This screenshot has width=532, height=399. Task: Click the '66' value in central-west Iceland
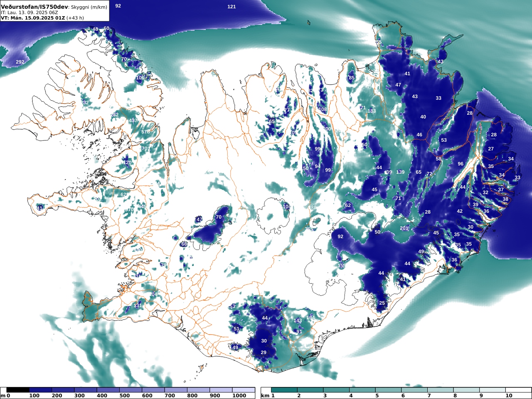tap(184, 244)
